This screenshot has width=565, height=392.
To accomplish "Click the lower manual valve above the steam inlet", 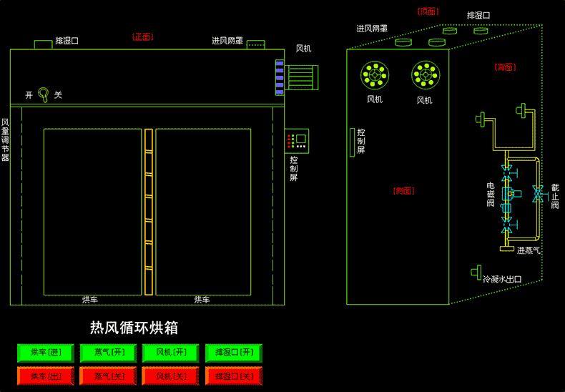I will coord(508,224).
